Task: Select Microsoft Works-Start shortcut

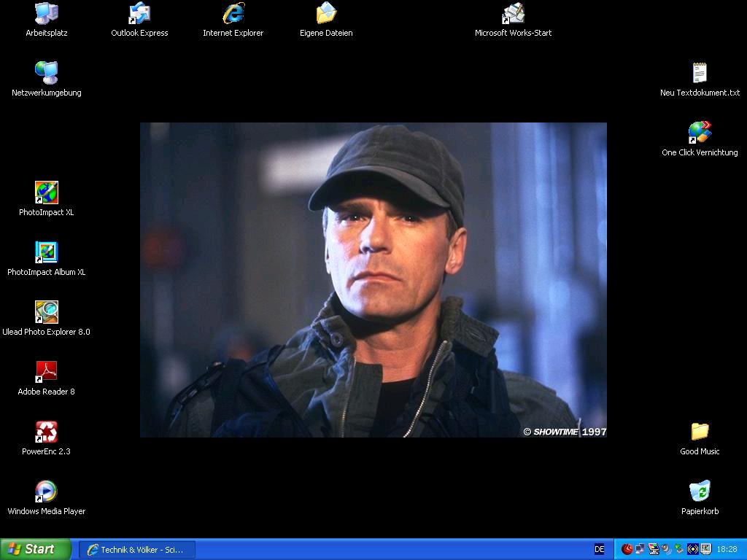Action: [x=513, y=14]
